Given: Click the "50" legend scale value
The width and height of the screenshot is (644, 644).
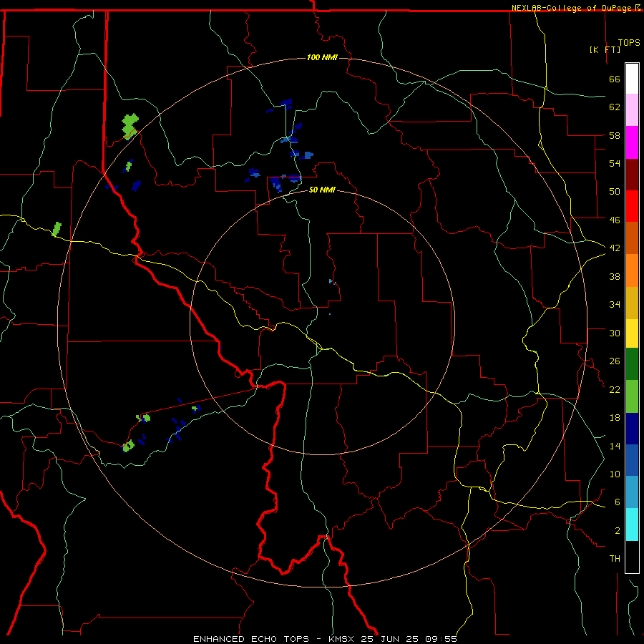Looking at the screenshot, I should click(615, 192).
